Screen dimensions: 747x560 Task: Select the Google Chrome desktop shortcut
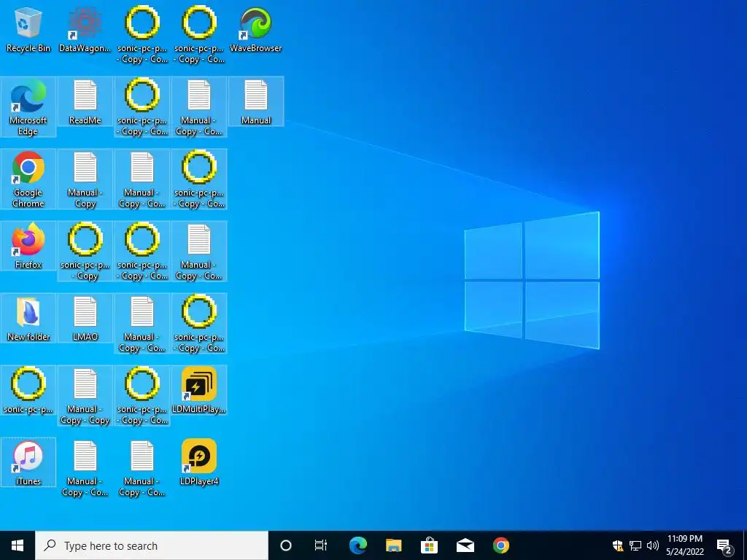point(28,179)
